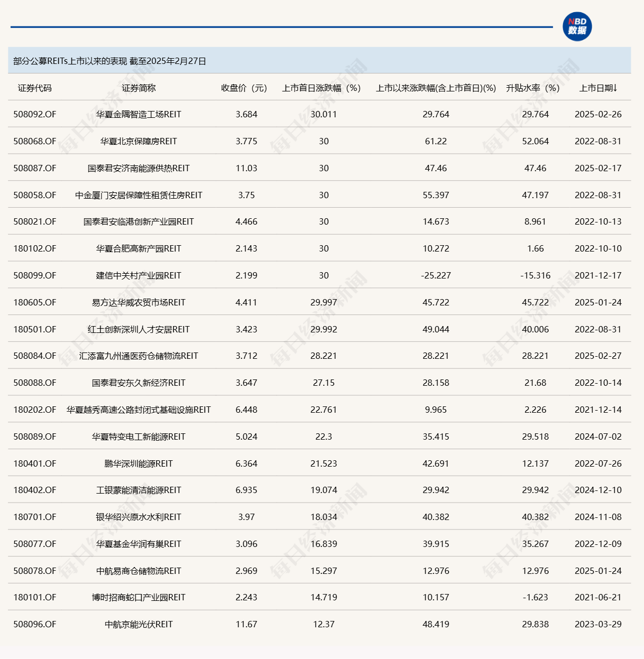Select code 508092.OF
This screenshot has height=659, width=644.
(x=35, y=114)
